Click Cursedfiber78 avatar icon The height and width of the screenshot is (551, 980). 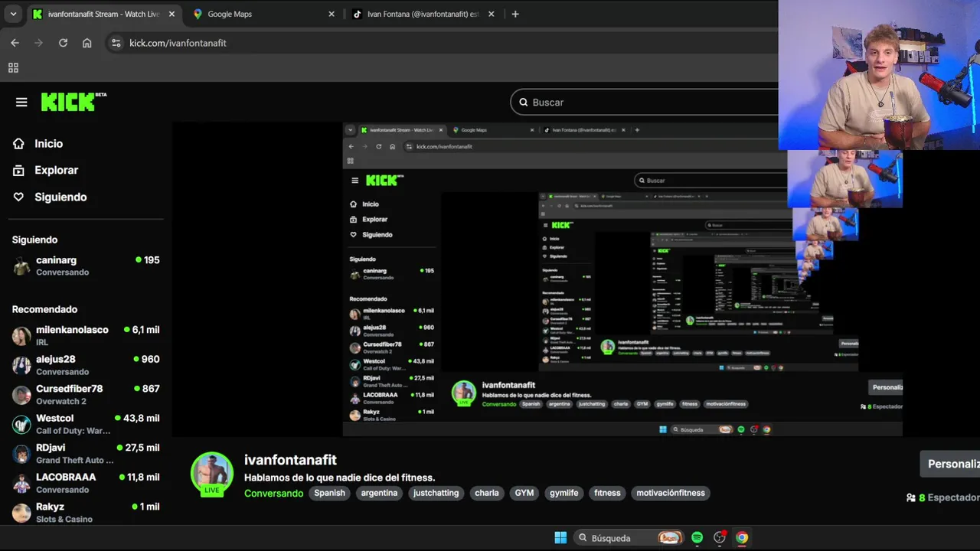click(x=21, y=395)
